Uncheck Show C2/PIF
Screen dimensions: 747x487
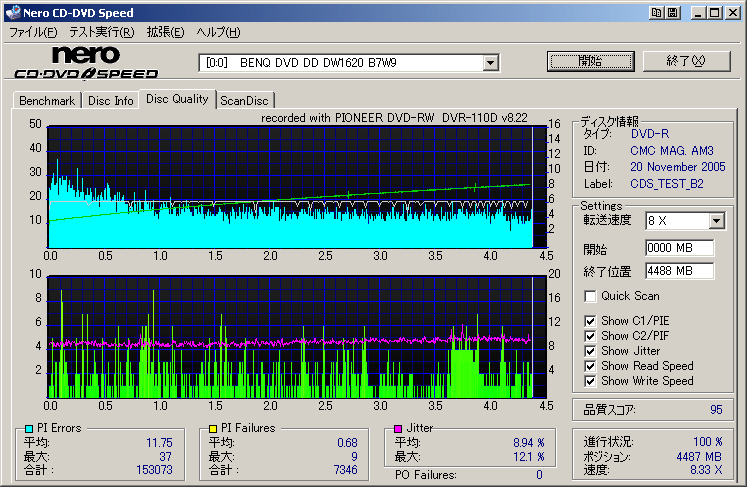590,336
